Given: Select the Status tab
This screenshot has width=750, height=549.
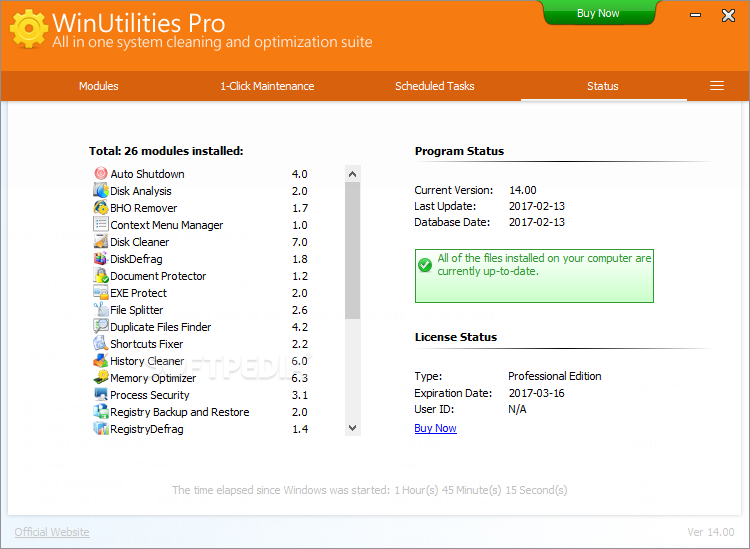Looking at the screenshot, I should (x=603, y=86).
